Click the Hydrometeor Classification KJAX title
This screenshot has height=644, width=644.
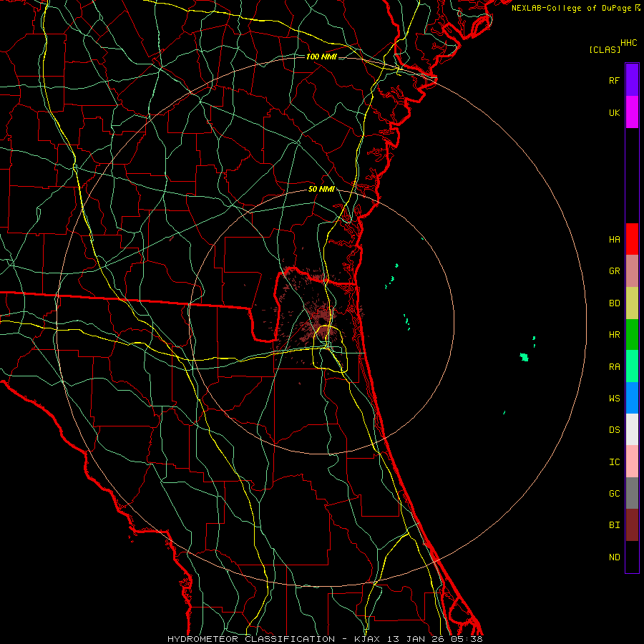pos(326,639)
